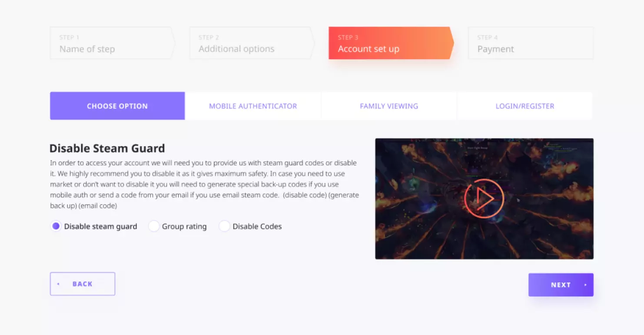Switch to the Mobile Authenticator tab
This screenshot has width=644, height=335.
pyautogui.click(x=253, y=106)
